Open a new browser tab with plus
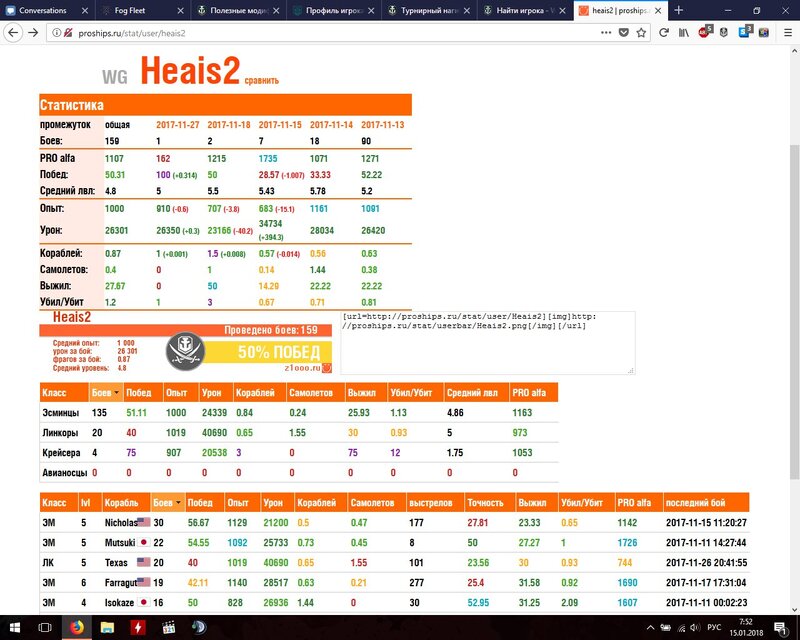Screen dimensions: 800x640 coord(679,10)
